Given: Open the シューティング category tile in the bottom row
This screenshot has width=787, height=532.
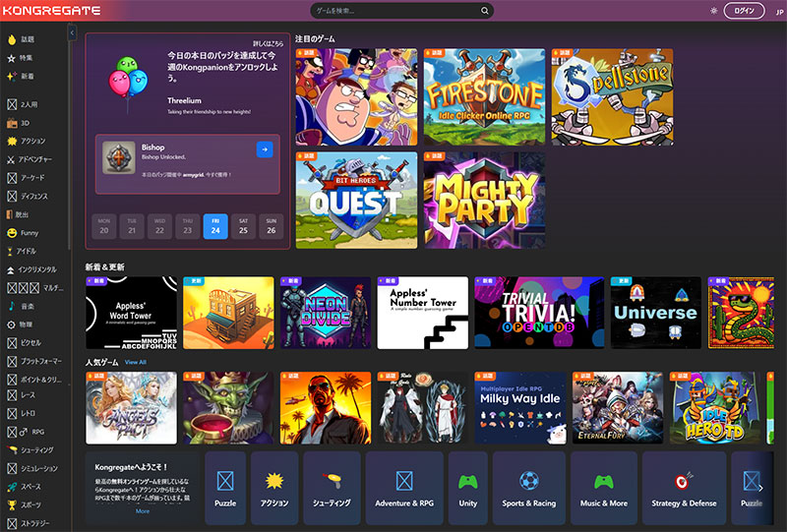Looking at the screenshot, I should [332, 488].
